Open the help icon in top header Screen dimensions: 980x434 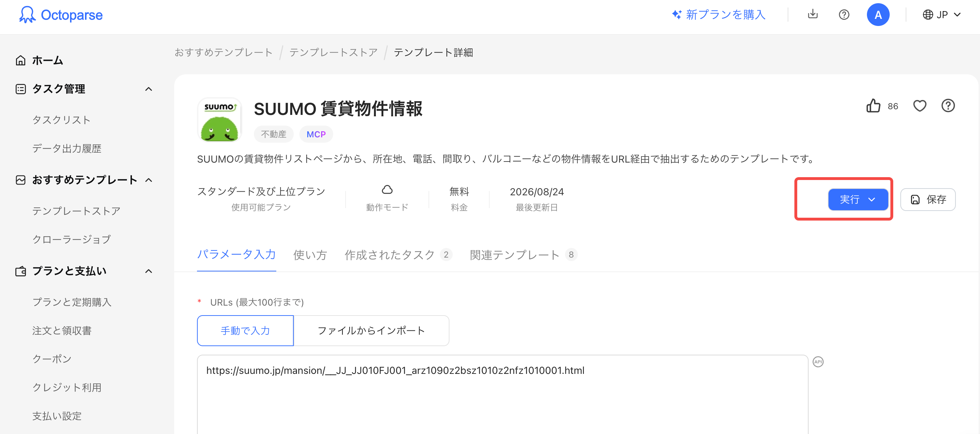click(x=844, y=15)
